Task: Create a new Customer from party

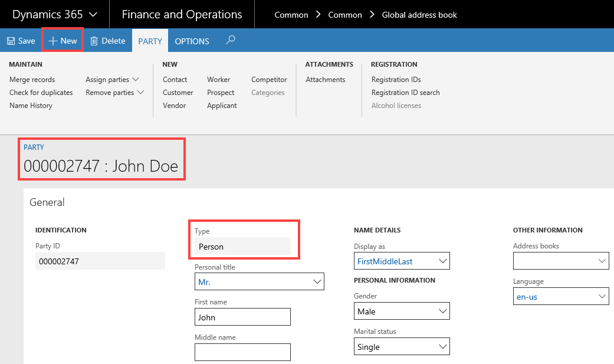Action: [x=178, y=93]
